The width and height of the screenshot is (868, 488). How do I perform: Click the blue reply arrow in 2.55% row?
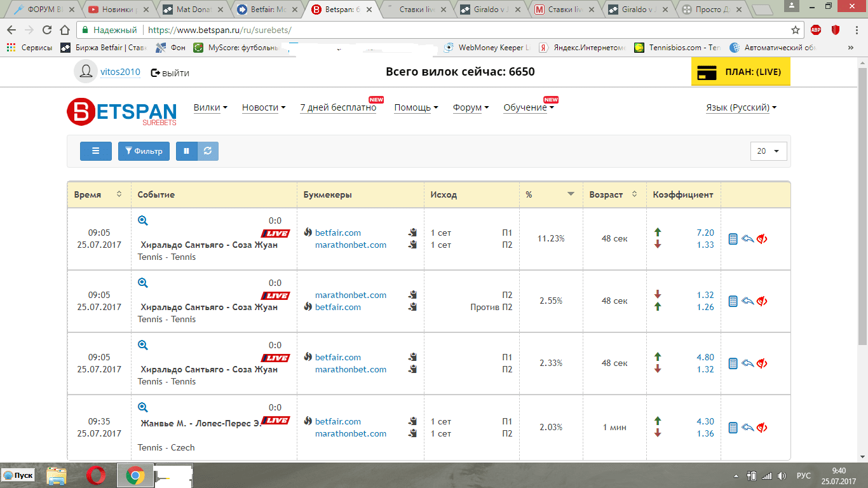click(x=747, y=301)
